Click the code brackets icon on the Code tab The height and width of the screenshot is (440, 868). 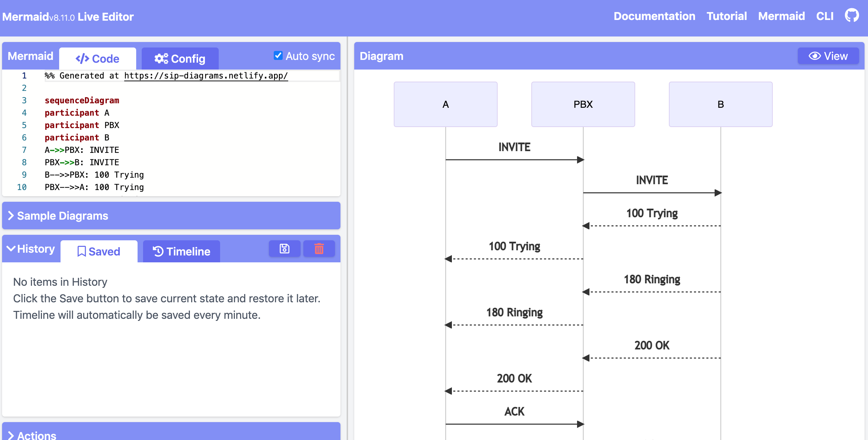[82, 58]
